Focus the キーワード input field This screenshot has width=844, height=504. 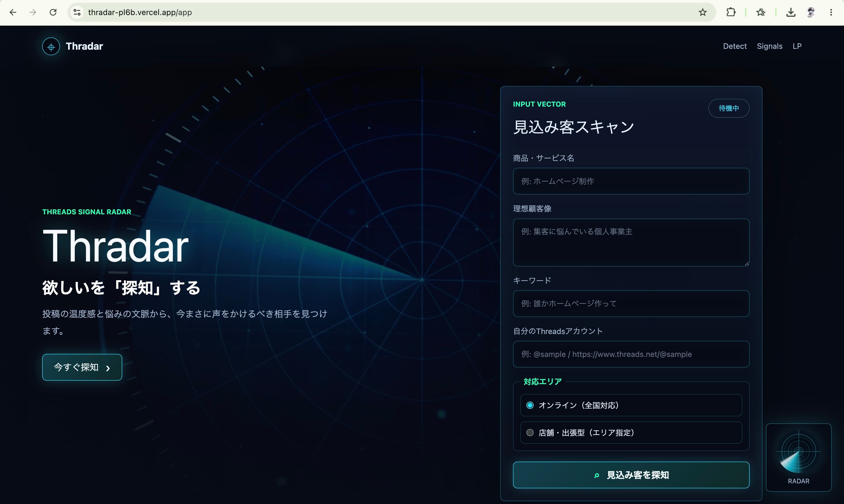pyautogui.click(x=631, y=304)
